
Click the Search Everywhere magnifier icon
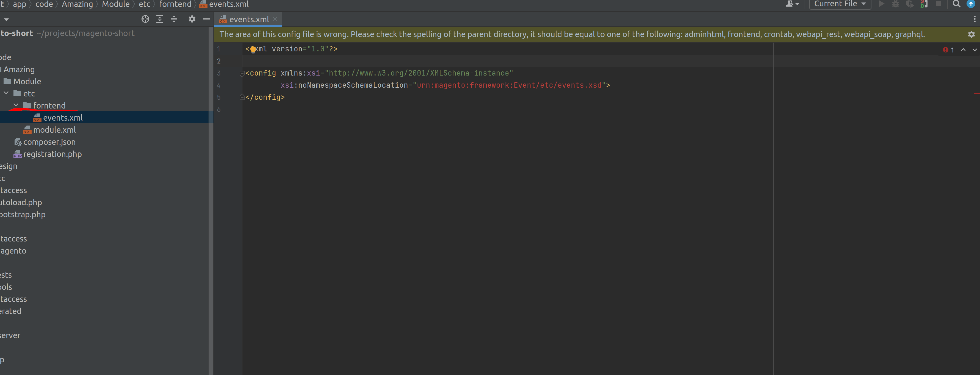956,4
